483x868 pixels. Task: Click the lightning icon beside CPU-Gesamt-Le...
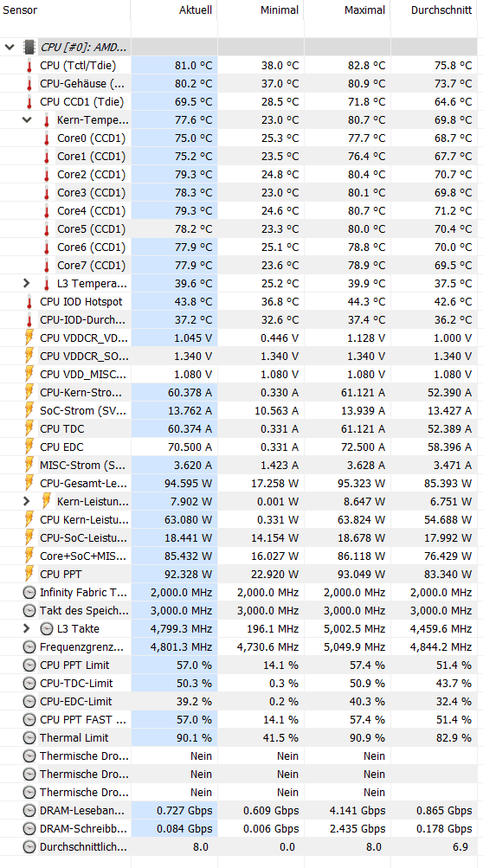(x=29, y=483)
